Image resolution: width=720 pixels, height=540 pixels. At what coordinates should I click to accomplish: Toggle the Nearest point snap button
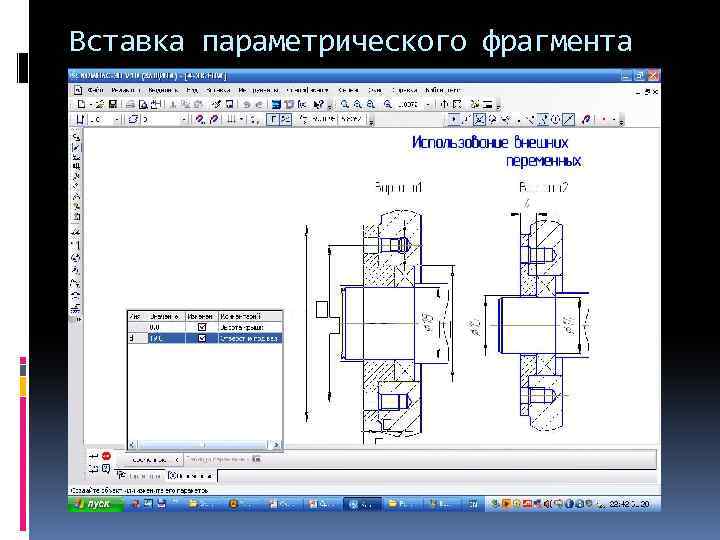click(x=454, y=119)
